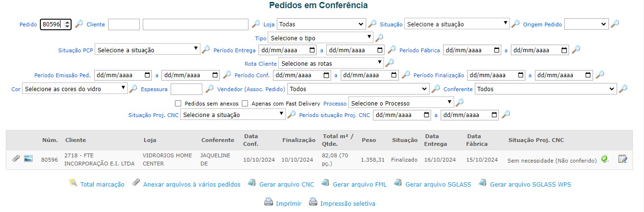Screen dimensions: 644x212
Task: Expand the Situação PCP dropdown
Action: point(147,49)
